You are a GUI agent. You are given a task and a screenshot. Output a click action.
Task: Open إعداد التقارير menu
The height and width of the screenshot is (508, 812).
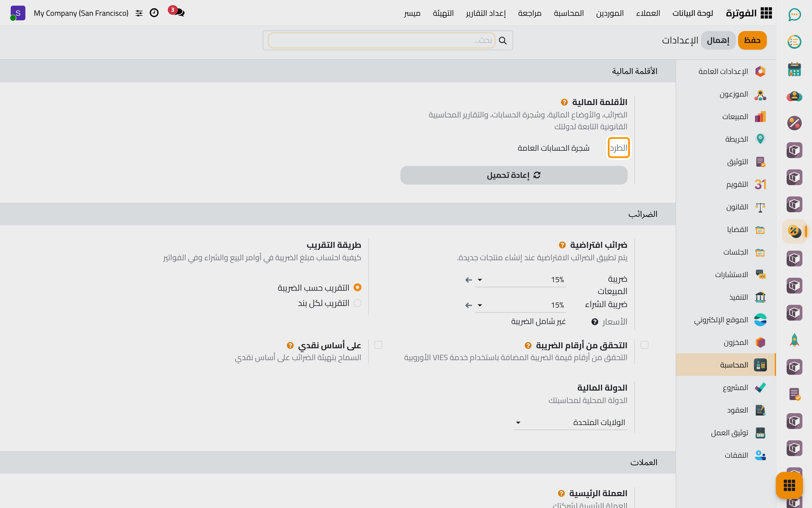pyautogui.click(x=486, y=13)
